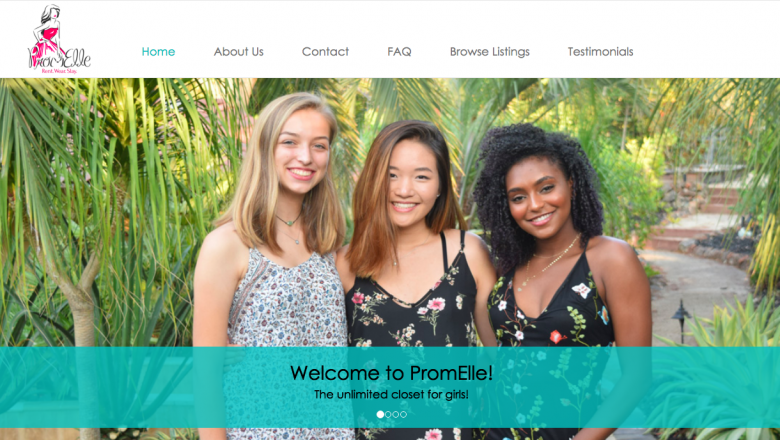Select the first filled slideshow dot
Viewport: 780px width, 440px height.
pyautogui.click(x=380, y=414)
